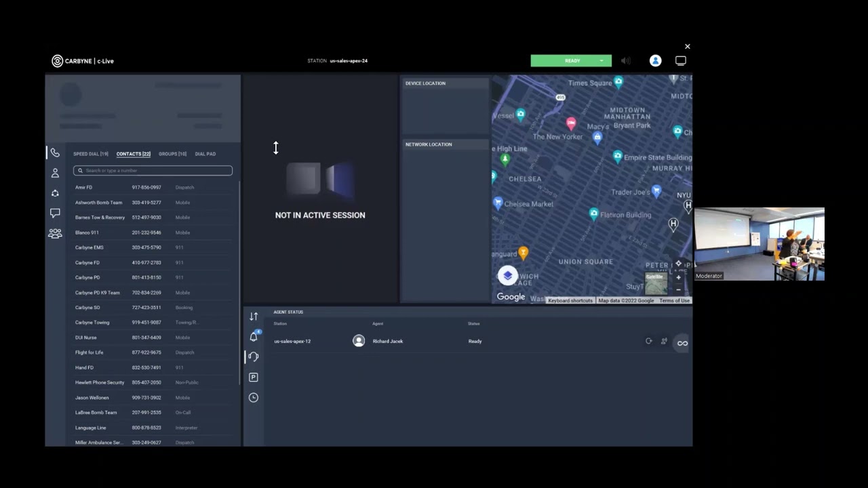The image size is (868, 488).
Task: Click the Times Square camera marker
Action: (x=618, y=82)
